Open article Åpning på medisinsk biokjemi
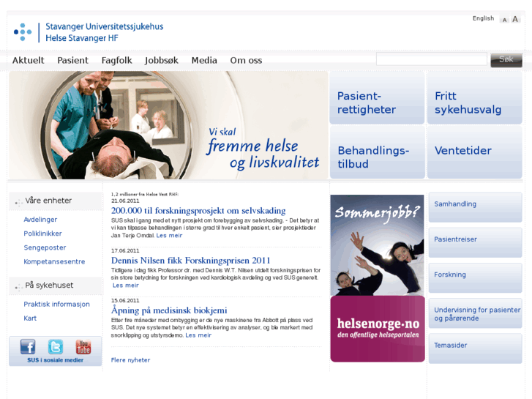 point(169,310)
